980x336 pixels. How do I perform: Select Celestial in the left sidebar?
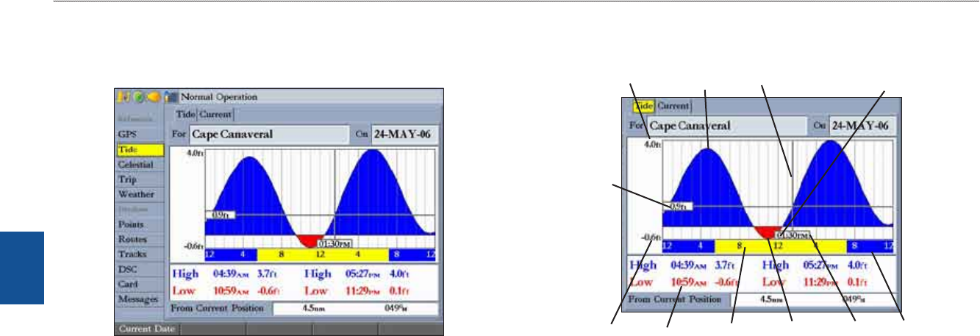[136, 165]
